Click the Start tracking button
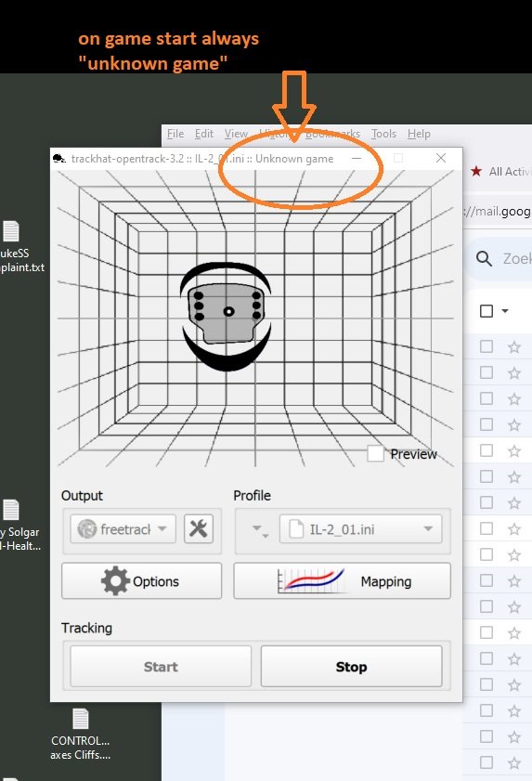The height and width of the screenshot is (781, 532). click(x=161, y=667)
